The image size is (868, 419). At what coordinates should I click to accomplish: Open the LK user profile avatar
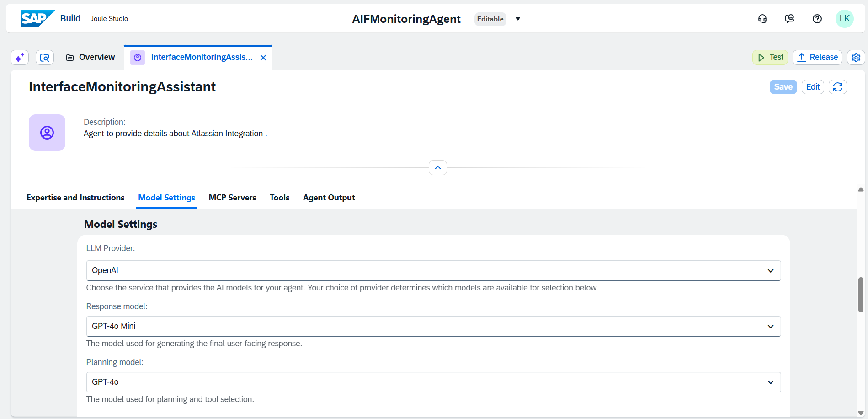(x=845, y=19)
